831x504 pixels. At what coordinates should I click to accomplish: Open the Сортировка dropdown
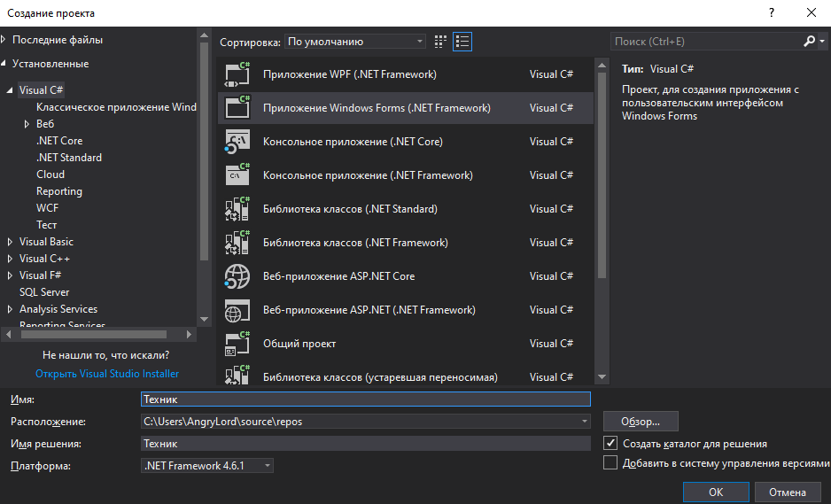coord(355,42)
